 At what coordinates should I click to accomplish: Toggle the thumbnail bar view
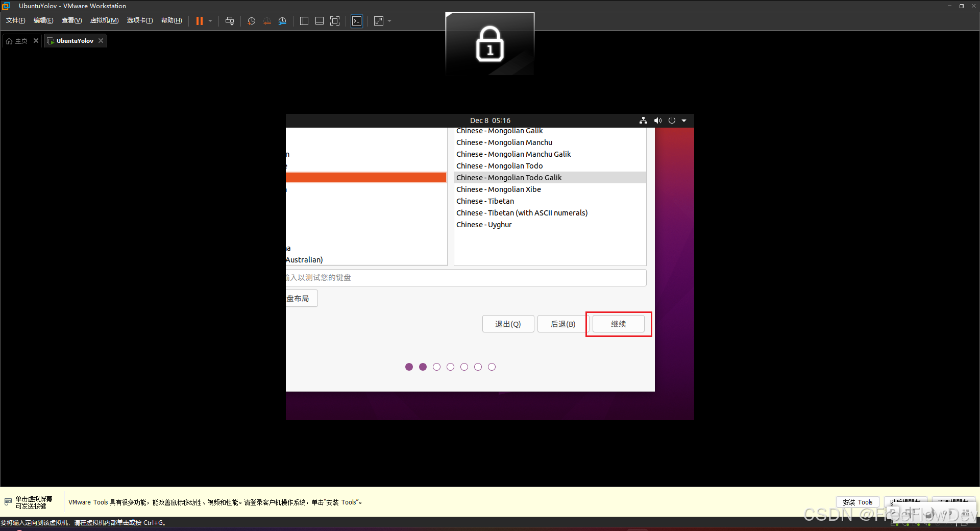tap(320, 21)
